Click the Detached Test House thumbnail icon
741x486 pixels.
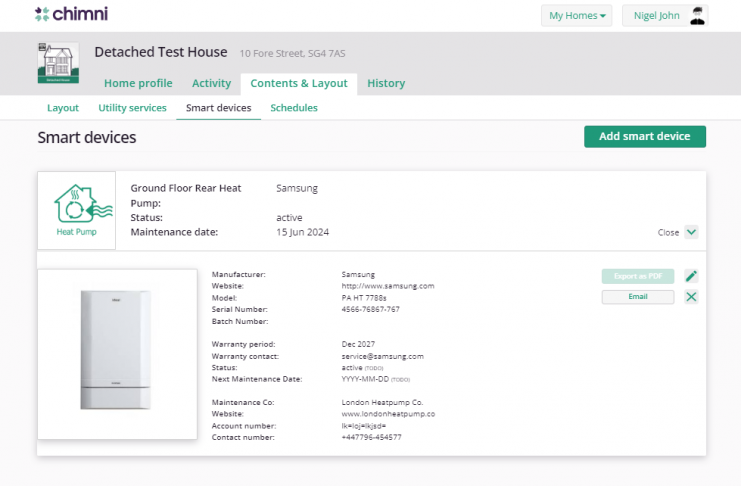pos(57,62)
